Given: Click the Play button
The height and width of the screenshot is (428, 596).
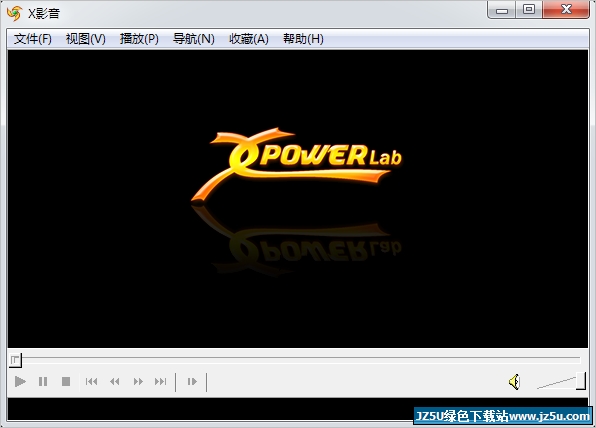Looking at the screenshot, I should click(20, 381).
